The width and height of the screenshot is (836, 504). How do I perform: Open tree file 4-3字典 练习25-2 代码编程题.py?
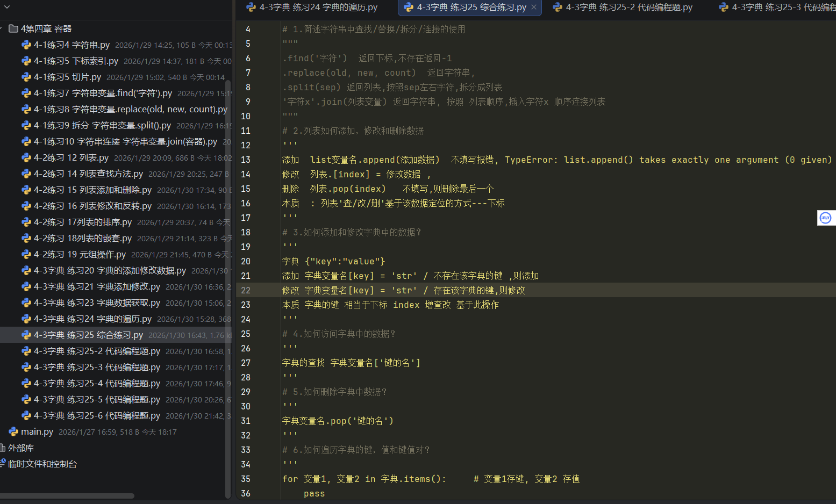[97, 351]
